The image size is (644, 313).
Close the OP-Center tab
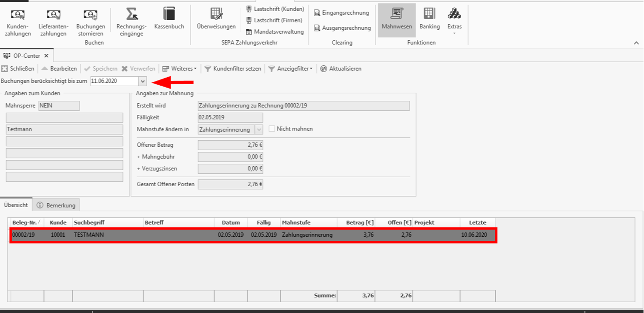click(x=46, y=56)
